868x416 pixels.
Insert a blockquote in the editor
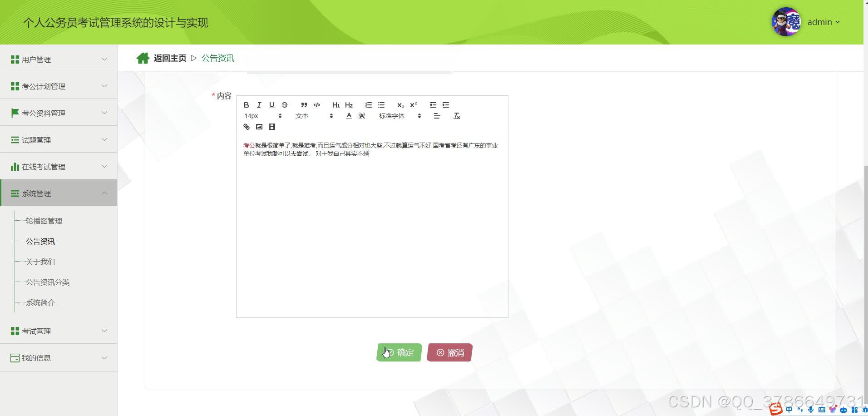coord(304,105)
